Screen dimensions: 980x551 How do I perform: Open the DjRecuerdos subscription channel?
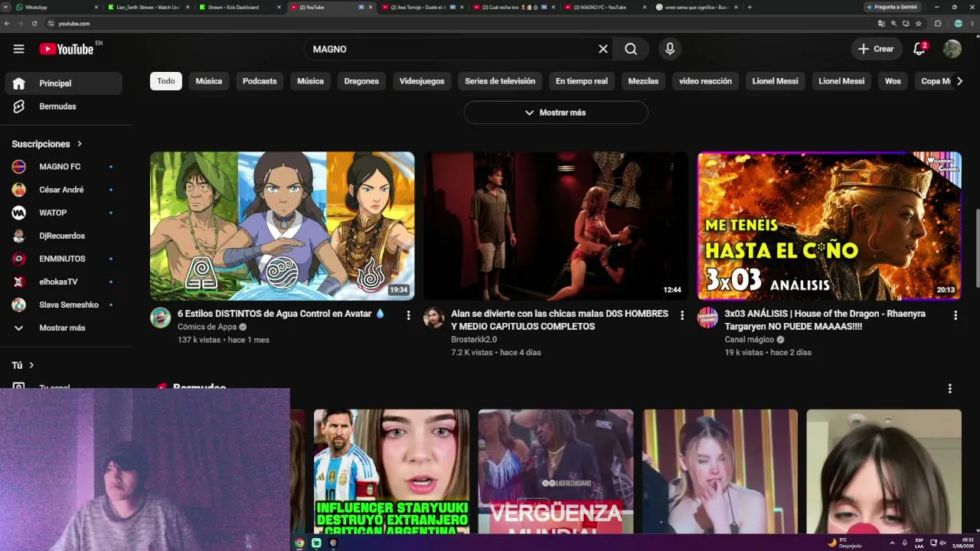tap(64, 236)
